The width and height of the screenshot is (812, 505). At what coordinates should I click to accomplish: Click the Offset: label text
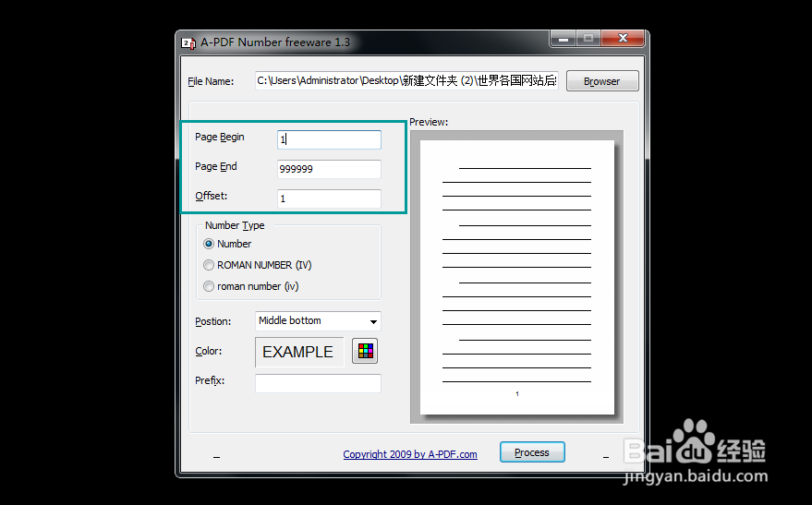[212, 196]
